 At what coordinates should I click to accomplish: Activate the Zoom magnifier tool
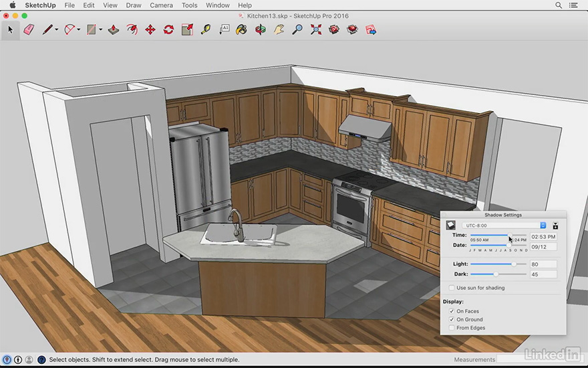click(297, 29)
